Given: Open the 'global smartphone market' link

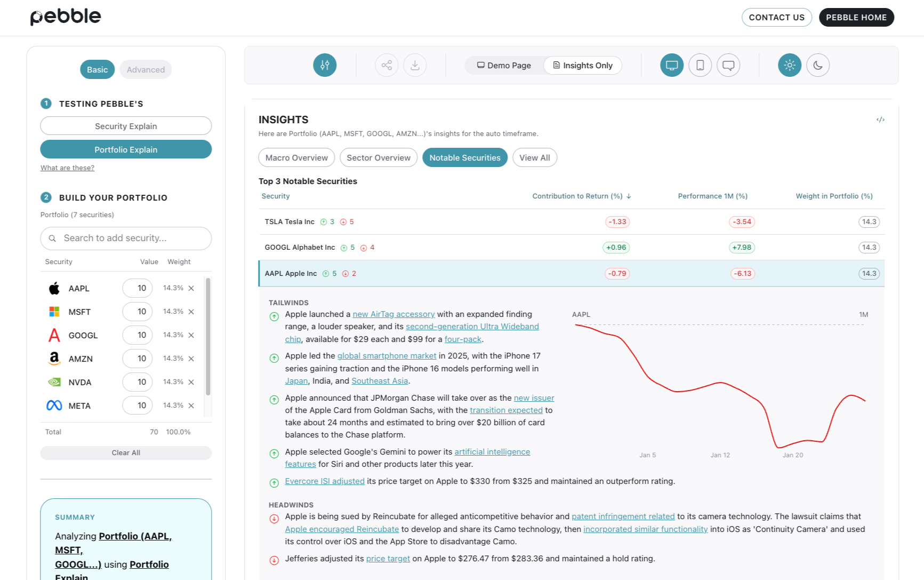Looking at the screenshot, I should tap(387, 356).
